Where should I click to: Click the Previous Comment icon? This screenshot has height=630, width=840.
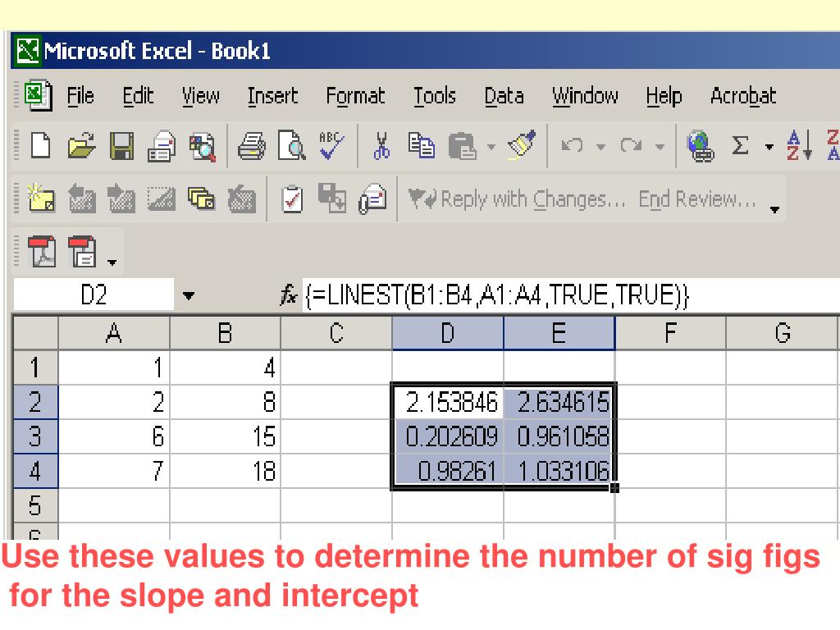[x=82, y=199]
